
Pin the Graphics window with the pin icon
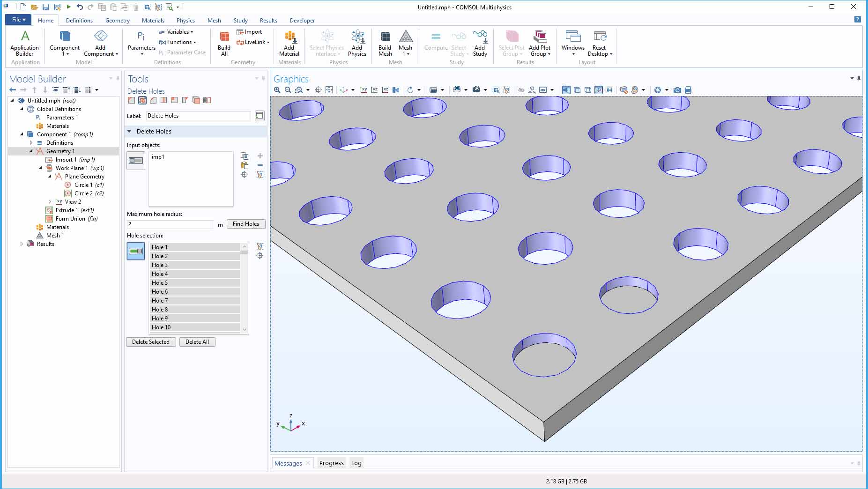point(859,79)
